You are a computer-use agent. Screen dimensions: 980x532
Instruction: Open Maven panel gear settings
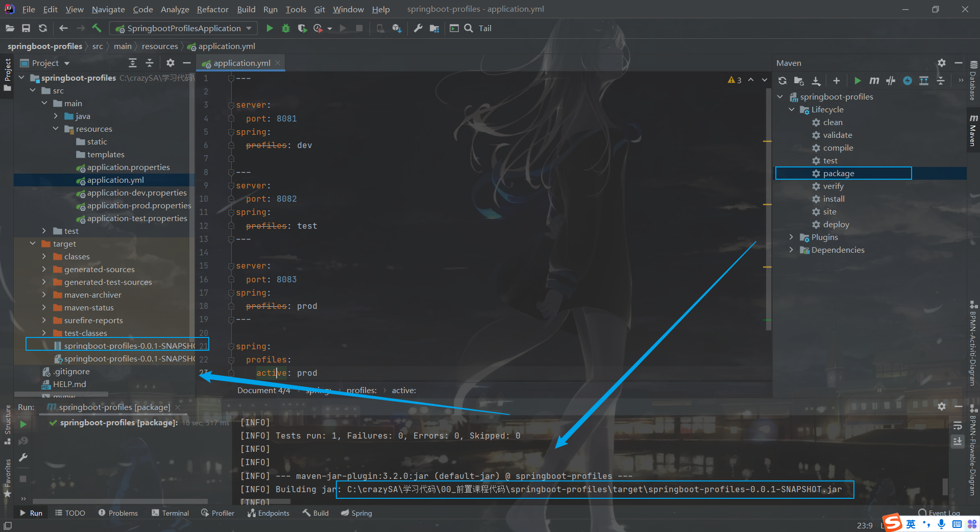[942, 63]
